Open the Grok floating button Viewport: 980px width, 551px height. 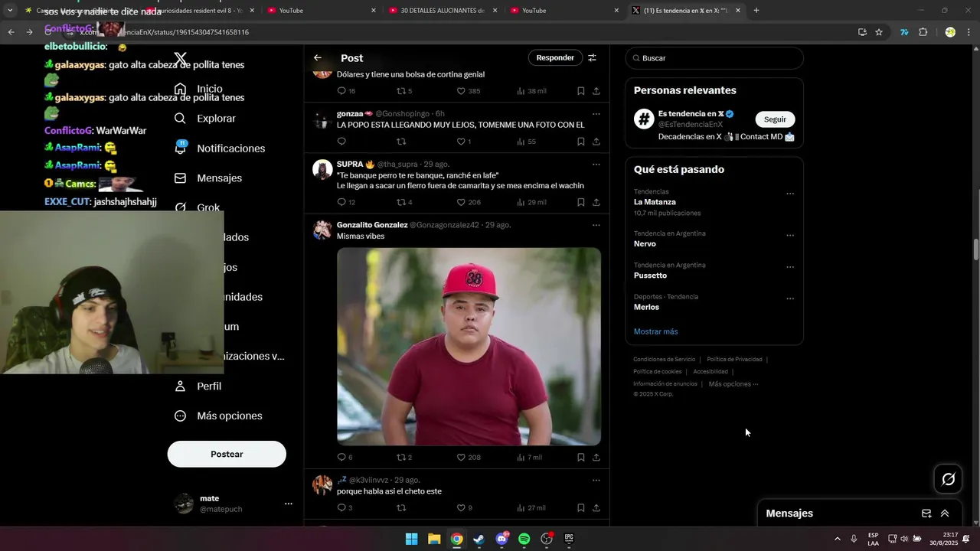[x=949, y=479]
